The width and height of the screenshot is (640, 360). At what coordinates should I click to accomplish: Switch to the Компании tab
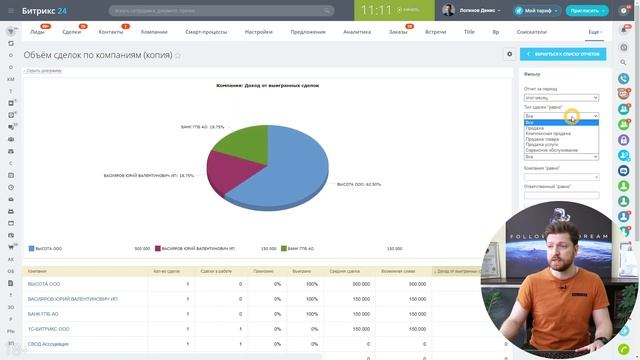click(x=154, y=32)
